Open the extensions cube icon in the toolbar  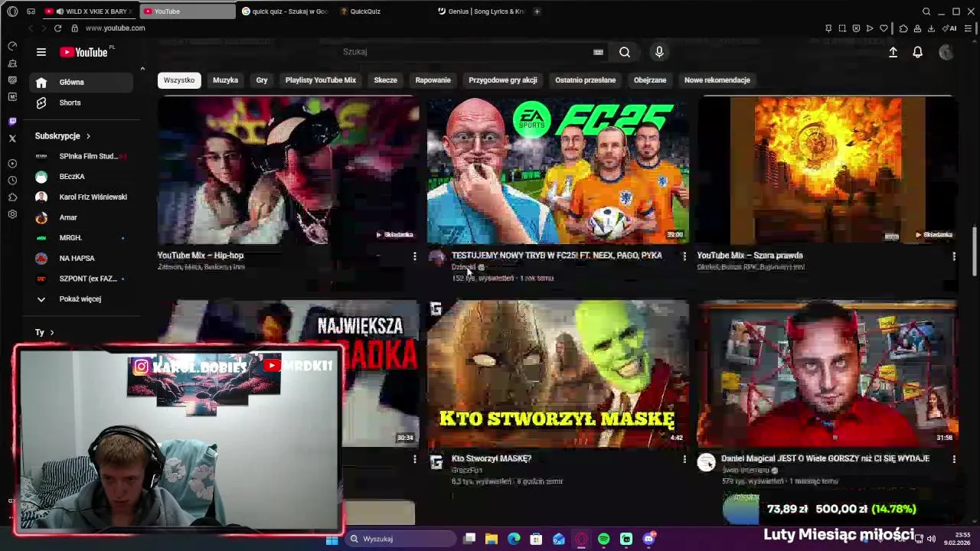click(x=903, y=28)
